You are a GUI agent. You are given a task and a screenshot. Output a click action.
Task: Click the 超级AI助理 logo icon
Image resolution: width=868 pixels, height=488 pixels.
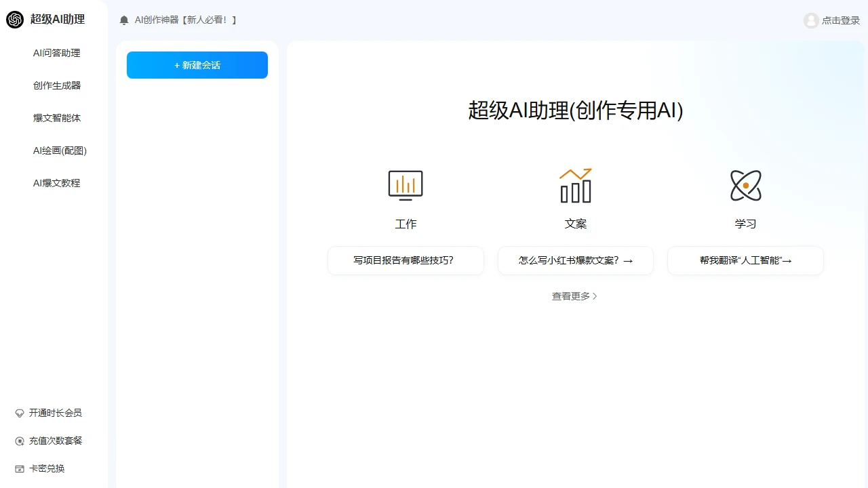click(x=14, y=20)
